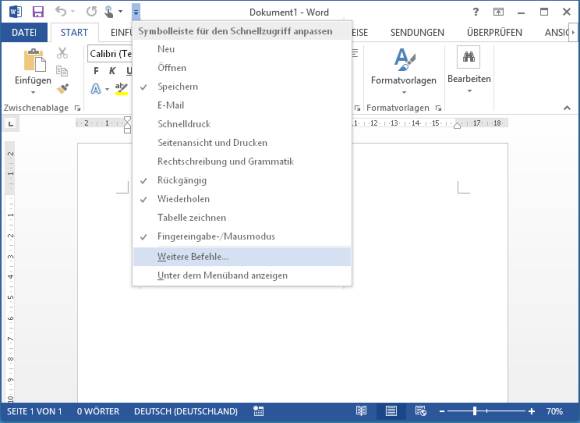The height and width of the screenshot is (423, 580).
Task: Toggle italic K formatting
Action: (112, 71)
